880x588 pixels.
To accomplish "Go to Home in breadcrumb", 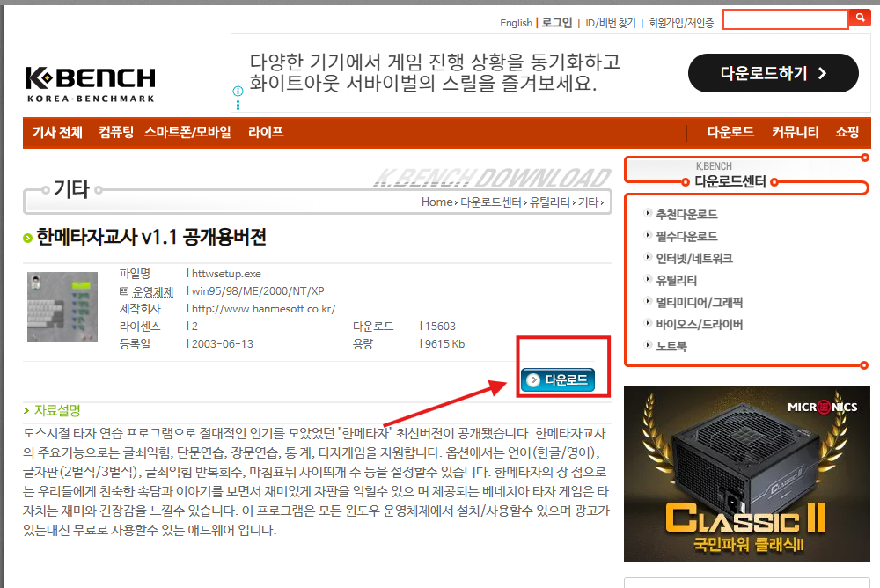I will (436, 202).
